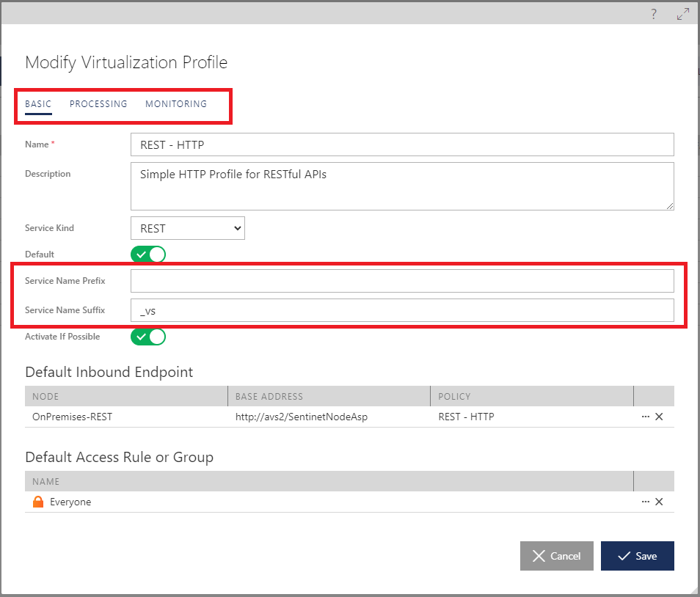This screenshot has height=597, width=700.
Task: Remove OnPremises-REST endpoint with X icon
Action: click(x=659, y=417)
